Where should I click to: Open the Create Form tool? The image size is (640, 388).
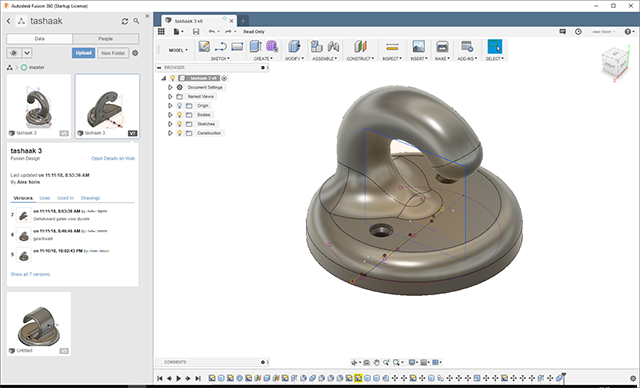(x=272, y=47)
